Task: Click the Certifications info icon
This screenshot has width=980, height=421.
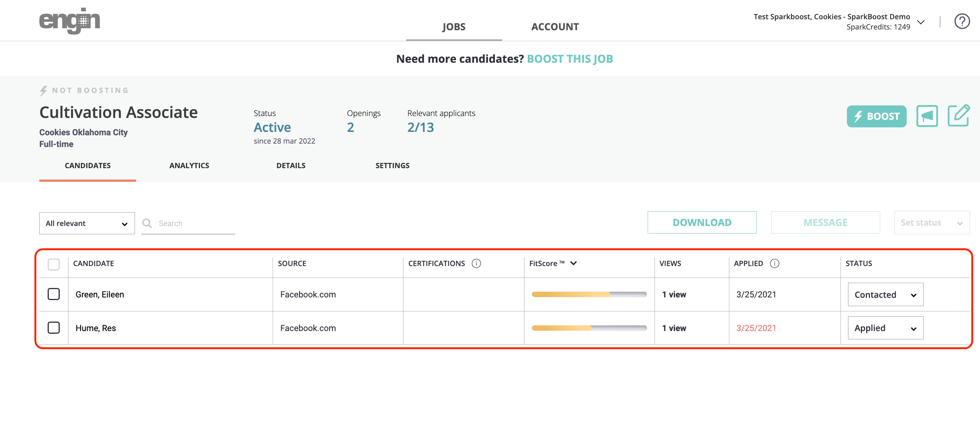Action: click(x=476, y=263)
